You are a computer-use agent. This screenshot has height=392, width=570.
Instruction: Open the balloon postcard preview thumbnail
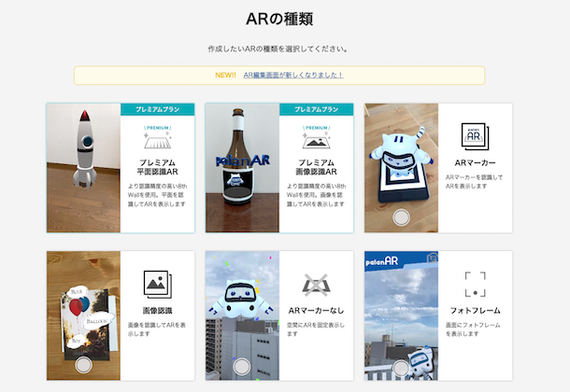coord(83,315)
